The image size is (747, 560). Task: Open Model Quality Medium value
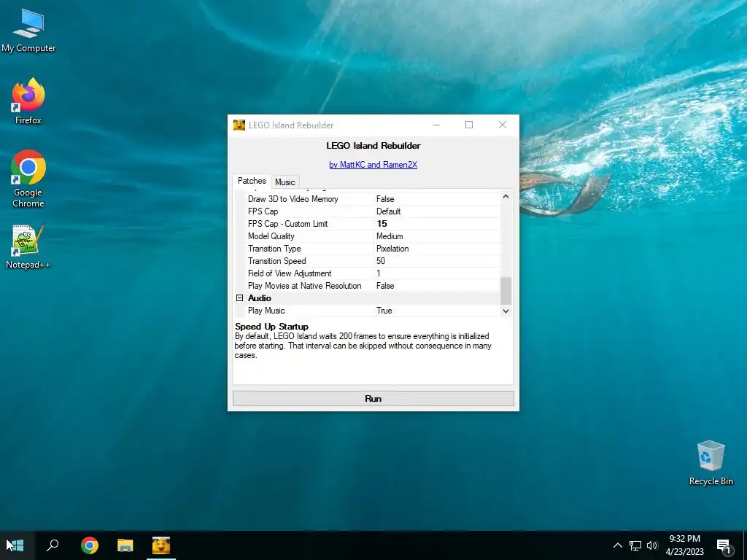click(437, 236)
